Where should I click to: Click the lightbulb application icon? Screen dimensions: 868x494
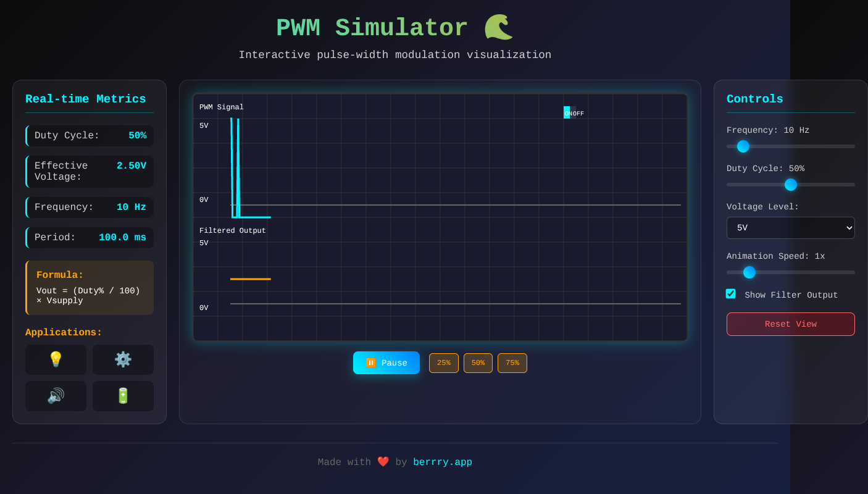click(56, 359)
